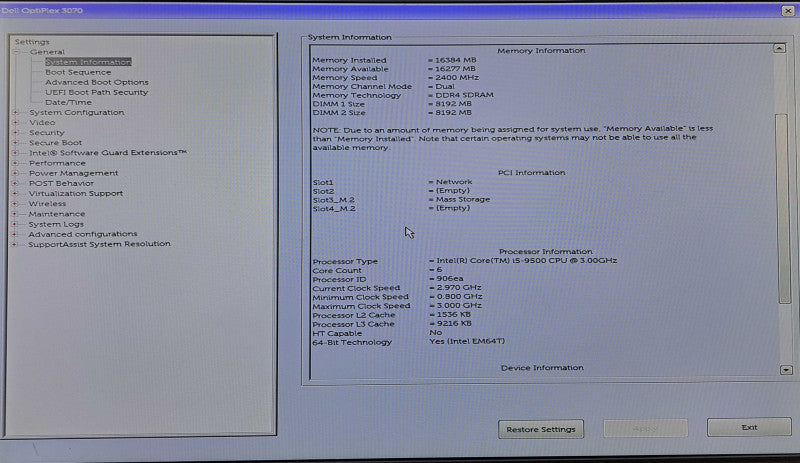Click the Core Count label
800x463 pixels.
[x=337, y=271]
